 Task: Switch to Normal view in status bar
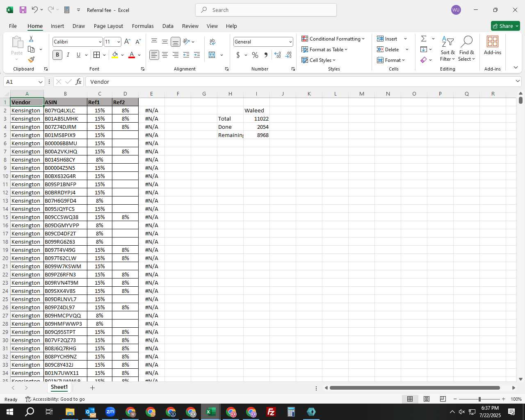pos(410,399)
